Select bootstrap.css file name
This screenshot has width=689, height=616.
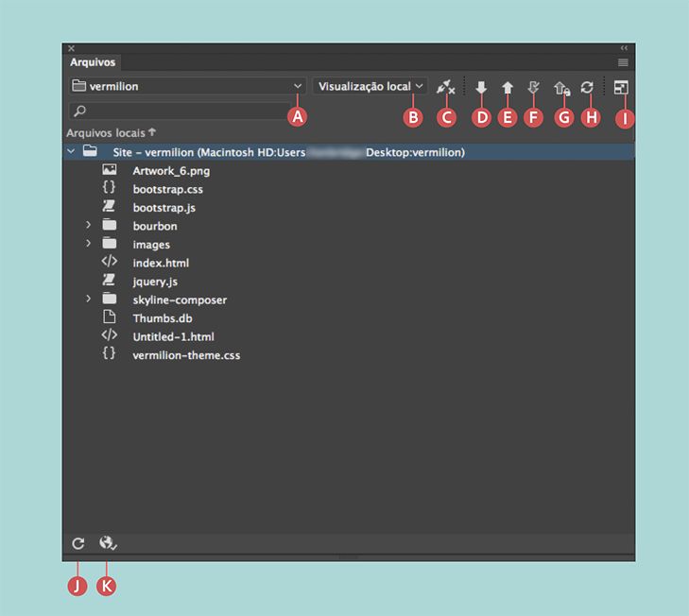tap(168, 189)
